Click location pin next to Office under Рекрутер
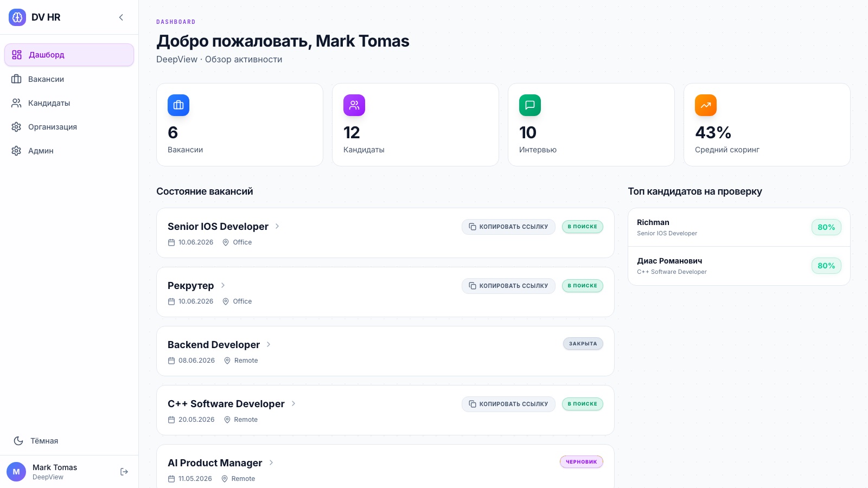 coord(226,301)
